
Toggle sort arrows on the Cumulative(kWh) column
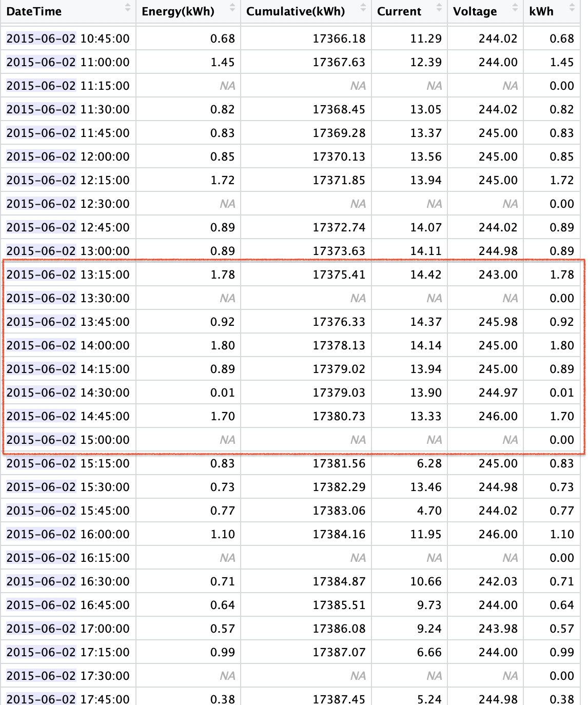coord(363,7)
